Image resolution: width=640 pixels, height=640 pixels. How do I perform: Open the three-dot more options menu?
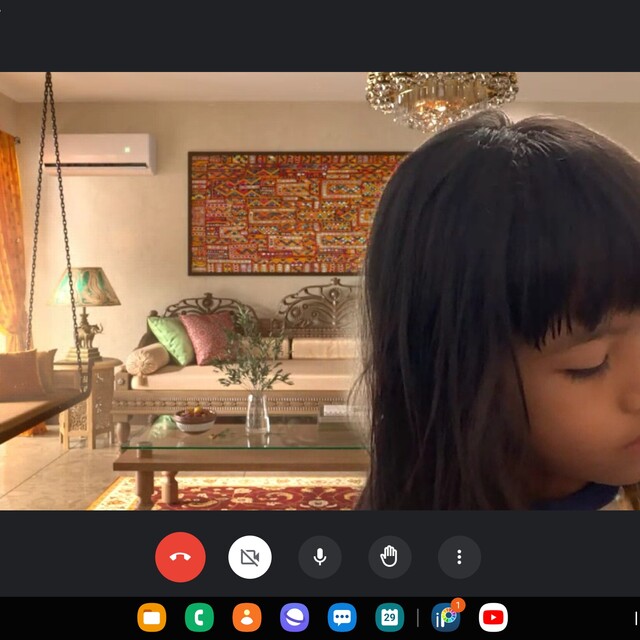[459, 557]
